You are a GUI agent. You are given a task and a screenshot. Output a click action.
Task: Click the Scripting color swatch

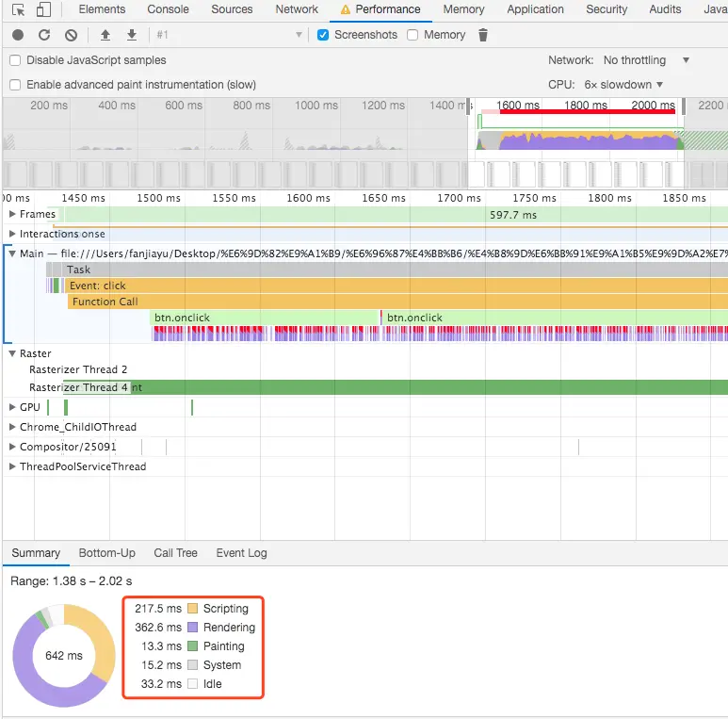[193, 609]
